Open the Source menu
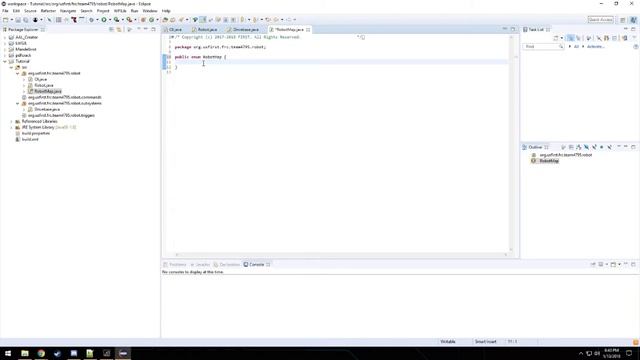The width and height of the screenshot is (640, 360). 30,11
